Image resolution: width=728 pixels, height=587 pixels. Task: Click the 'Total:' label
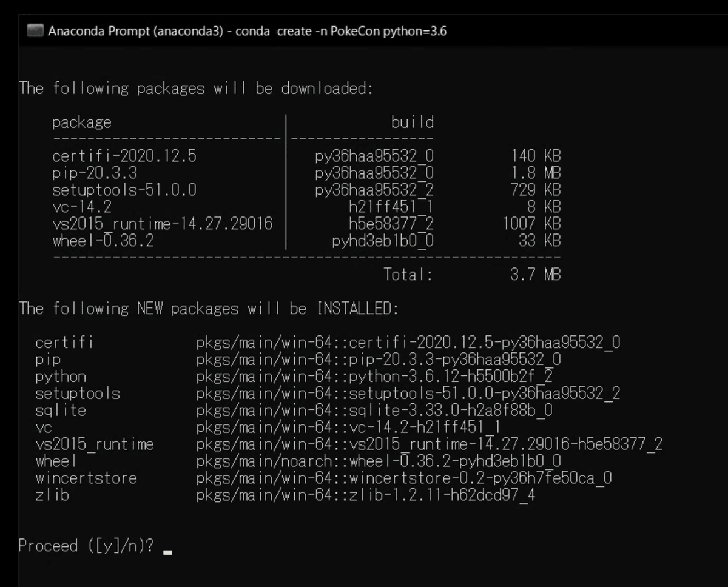point(408,275)
